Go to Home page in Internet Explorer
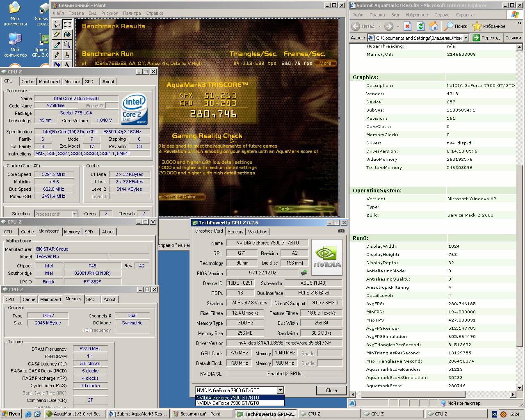Viewport: 525px width, 420px height. click(434, 26)
